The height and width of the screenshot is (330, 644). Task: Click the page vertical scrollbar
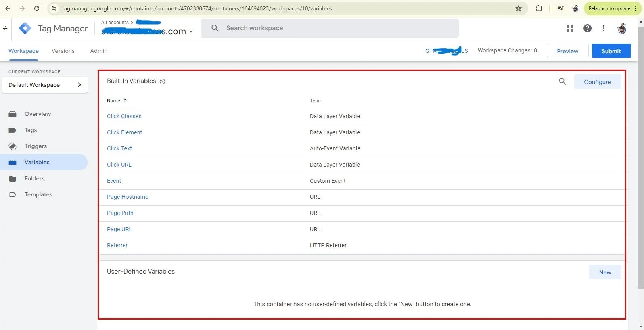641,157
